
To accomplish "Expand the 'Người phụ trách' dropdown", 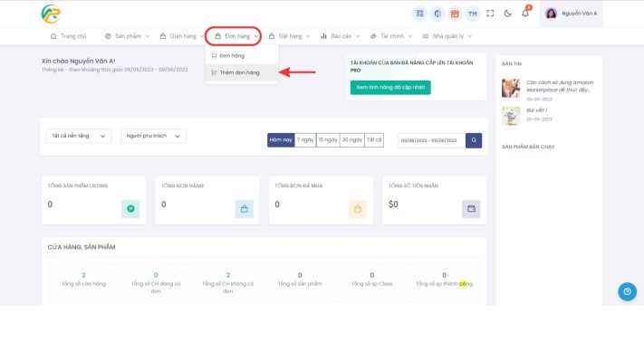I will click(153, 136).
